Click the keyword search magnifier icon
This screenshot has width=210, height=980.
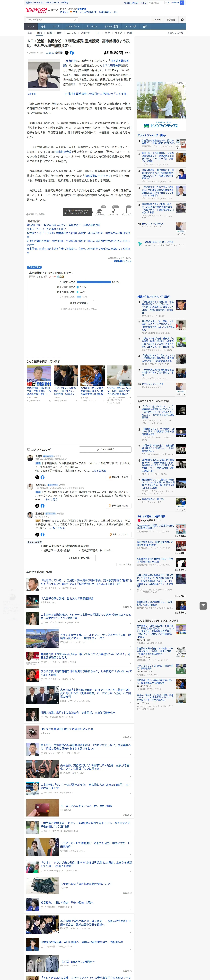pyautogui.click(x=75, y=20)
